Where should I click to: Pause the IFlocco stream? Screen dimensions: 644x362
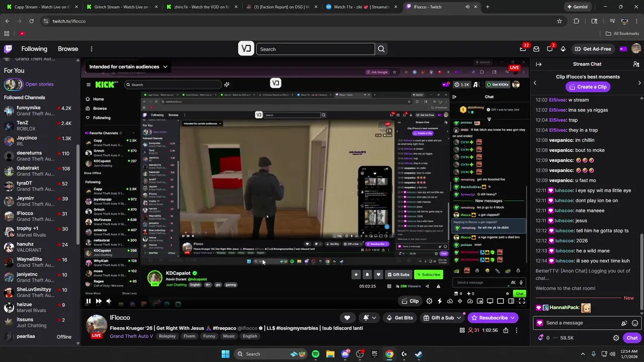click(88, 301)
